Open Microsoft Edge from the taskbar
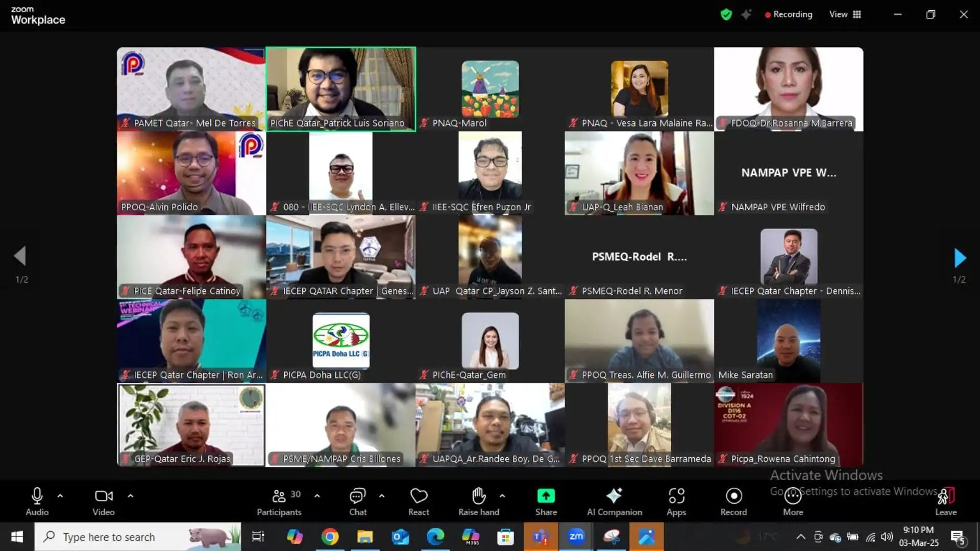Image resolution: width=980 pixels, height=551 pixels. [435, 537]
